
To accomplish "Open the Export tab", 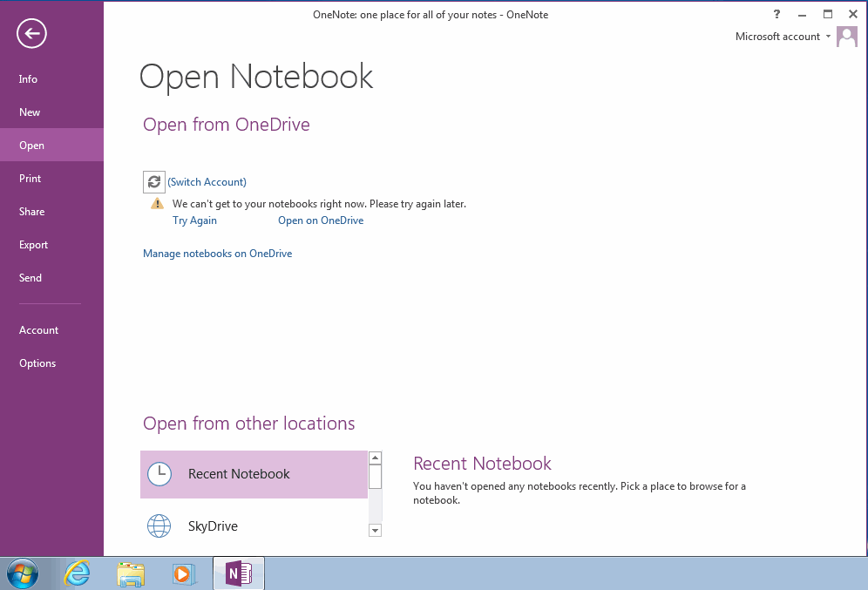I will 51,245.
